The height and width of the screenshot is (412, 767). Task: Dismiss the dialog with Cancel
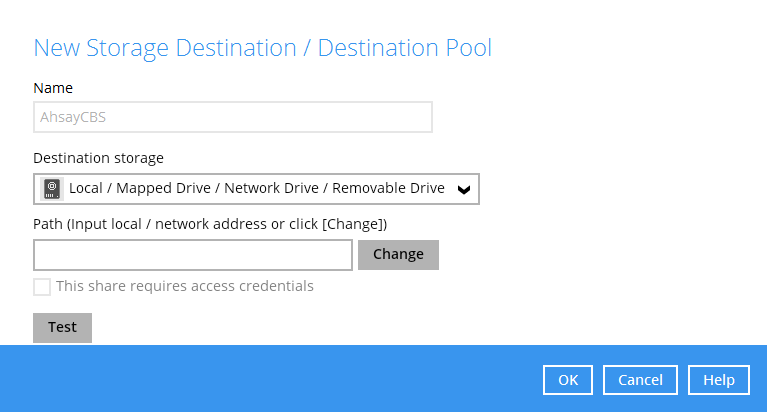(x=640, y=380)
